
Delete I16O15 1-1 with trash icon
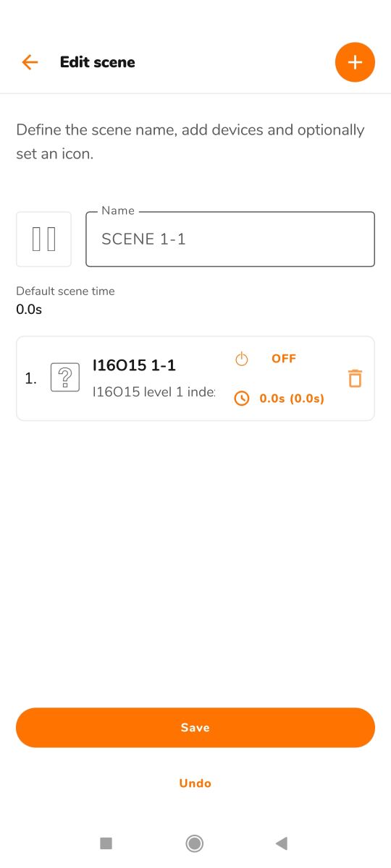tap(355, 378)
